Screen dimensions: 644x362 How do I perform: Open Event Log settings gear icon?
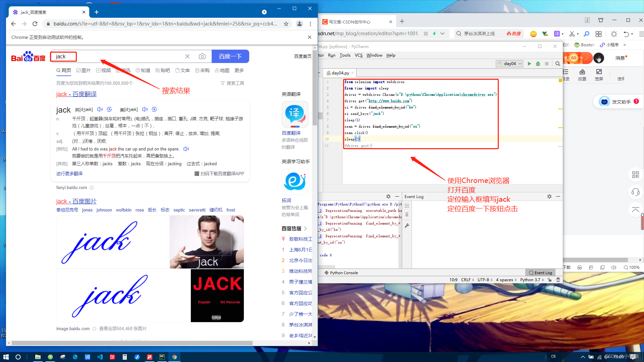click(549, 196)
